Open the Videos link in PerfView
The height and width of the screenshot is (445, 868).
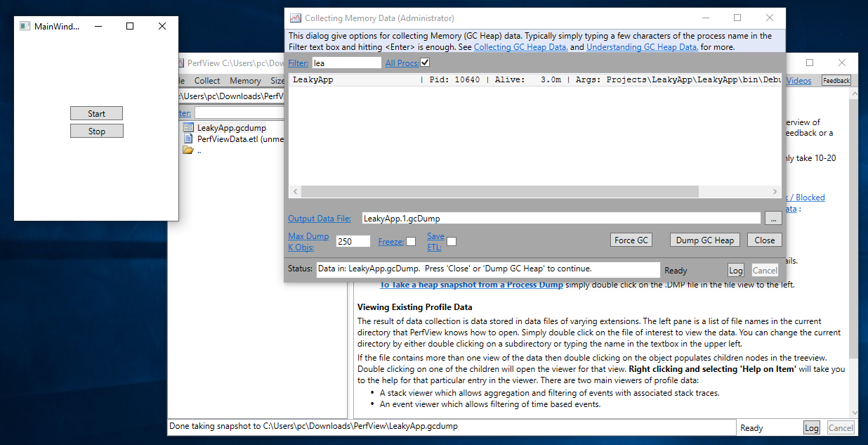pyautogui.click(x=798, y=81)
